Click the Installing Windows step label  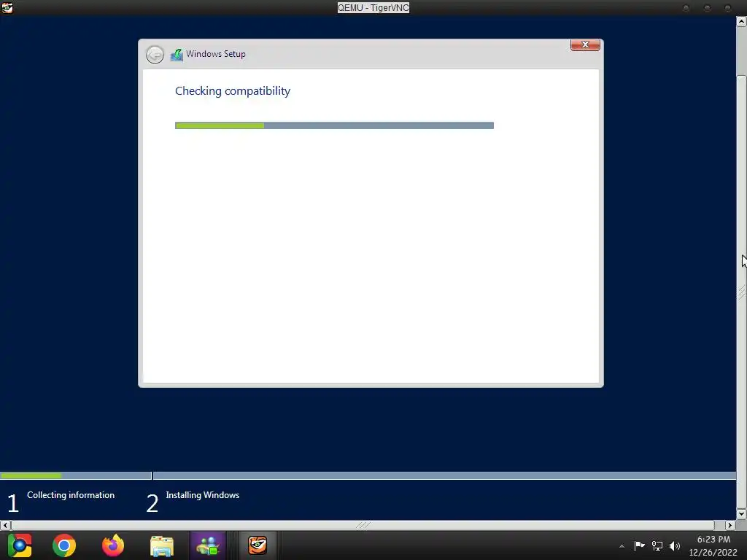[x=203, y=495]
